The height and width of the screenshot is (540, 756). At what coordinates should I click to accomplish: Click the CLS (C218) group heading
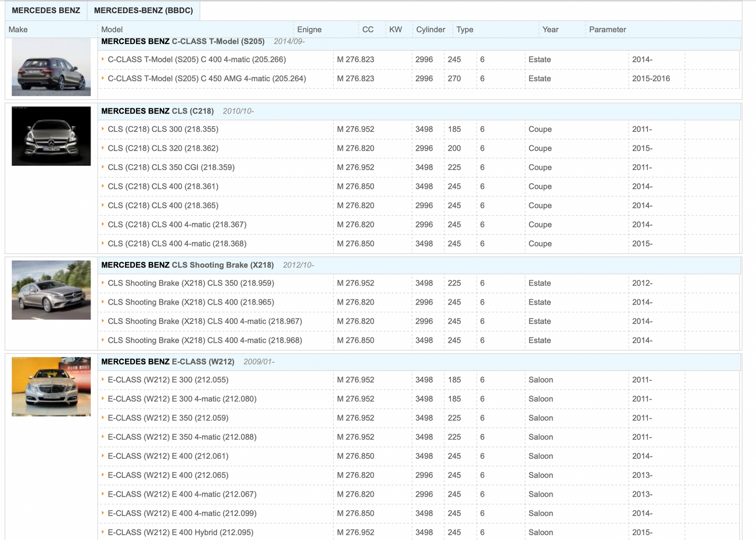[x=157, y=111]
